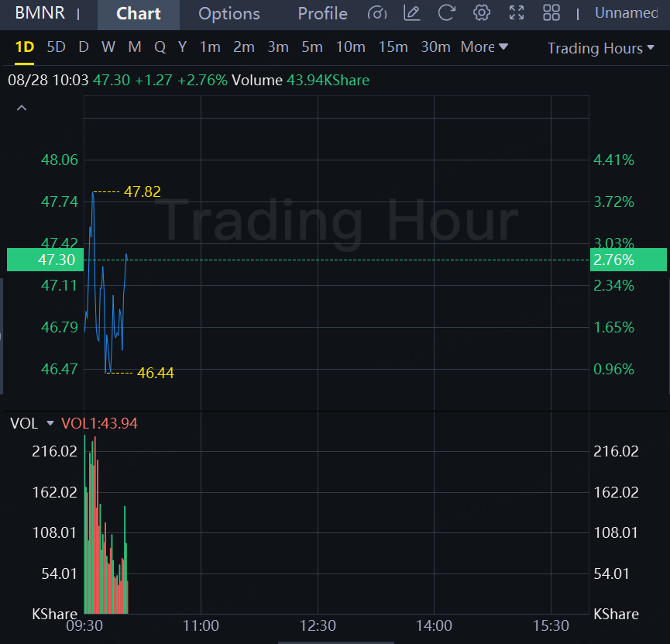Click the 47.82 high price marker
The width and height of the screenshot is (670, 644).
point(143,191)
